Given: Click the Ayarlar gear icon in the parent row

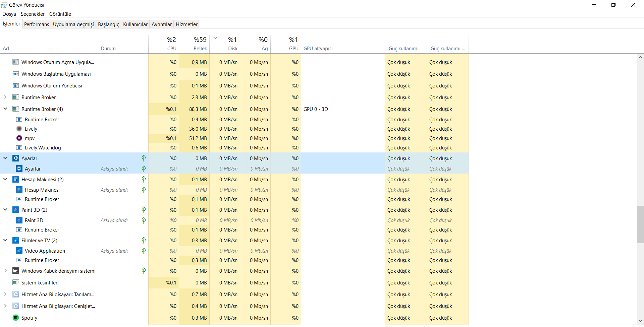Looking at the screenshot, I should click(x=16, y=158).
